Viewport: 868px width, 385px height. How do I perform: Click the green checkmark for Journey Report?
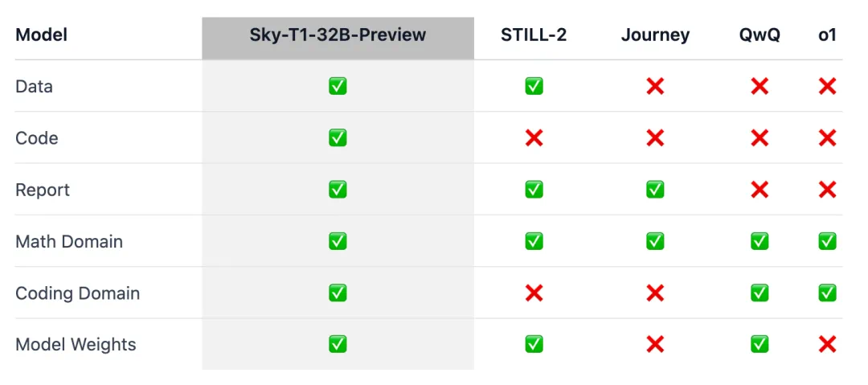point(655,190)
